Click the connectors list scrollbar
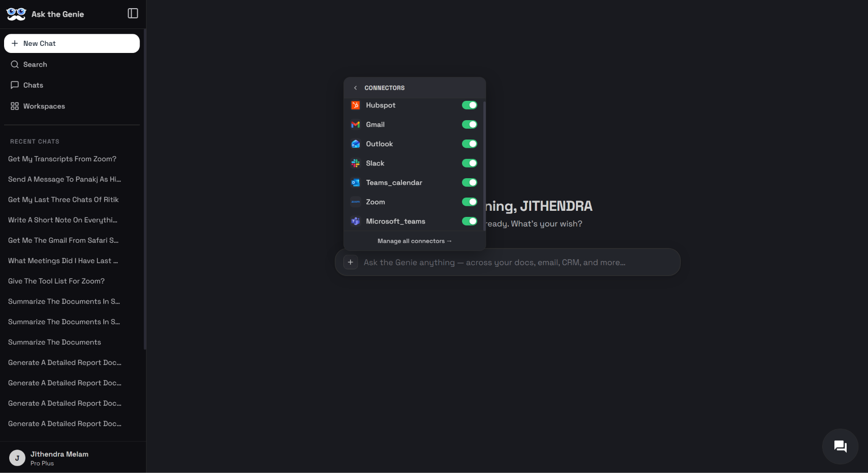 [x=484, y=165]
